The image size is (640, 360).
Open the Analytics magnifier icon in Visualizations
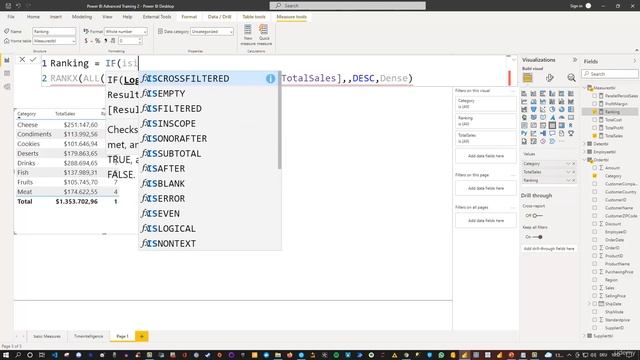click(571, 78)
